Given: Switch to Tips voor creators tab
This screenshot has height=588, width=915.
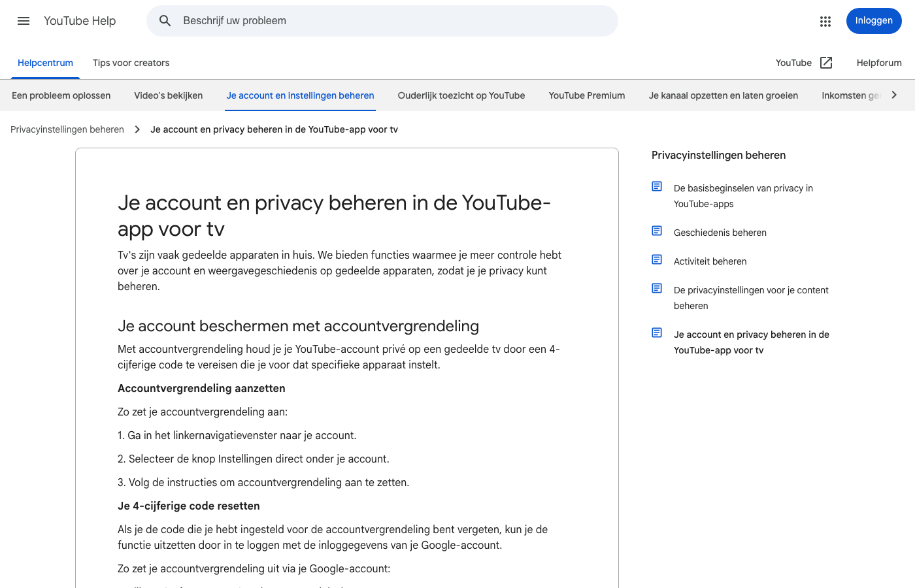Looking at the screenshot, I should (x=131, y=63).
